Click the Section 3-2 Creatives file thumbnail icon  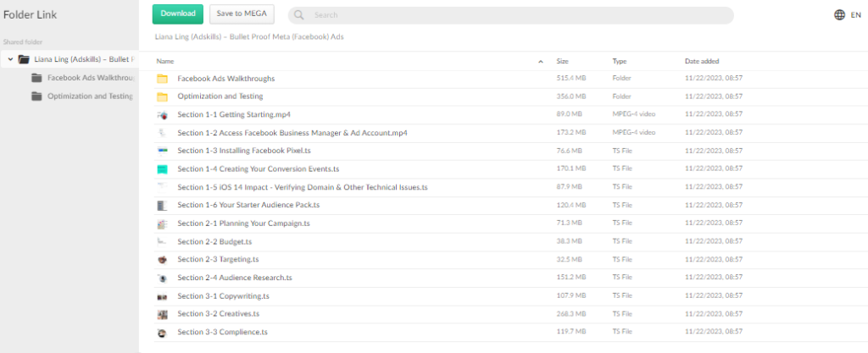[162, 314]
